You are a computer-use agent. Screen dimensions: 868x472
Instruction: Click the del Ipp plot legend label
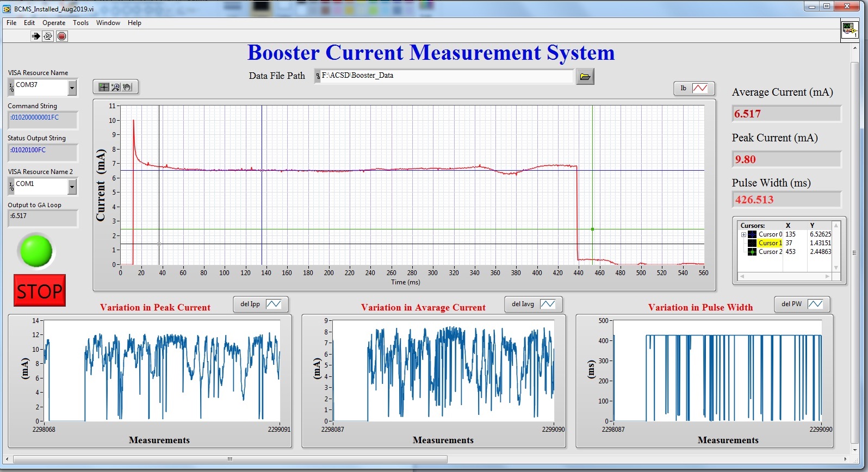click(250, 304)
